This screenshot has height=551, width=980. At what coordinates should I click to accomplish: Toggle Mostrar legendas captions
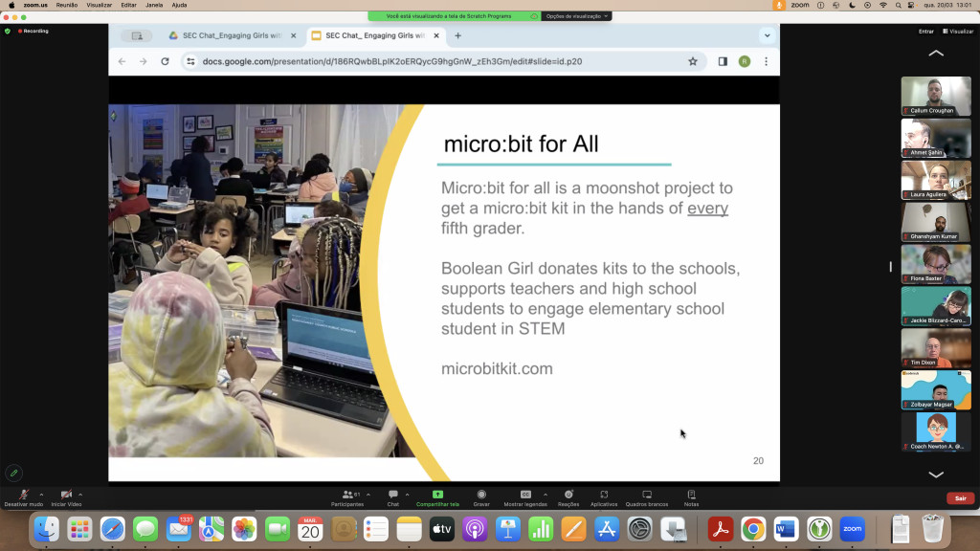point(525,496)
